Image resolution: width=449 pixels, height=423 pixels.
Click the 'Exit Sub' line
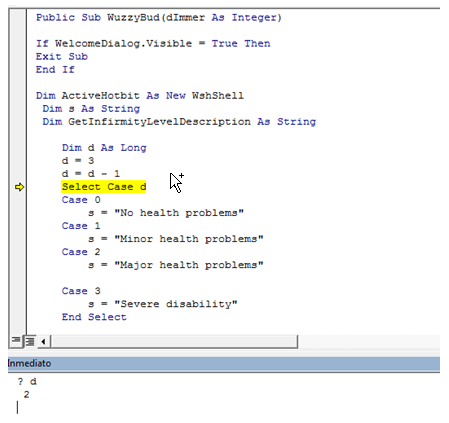(x=62, y=56)
